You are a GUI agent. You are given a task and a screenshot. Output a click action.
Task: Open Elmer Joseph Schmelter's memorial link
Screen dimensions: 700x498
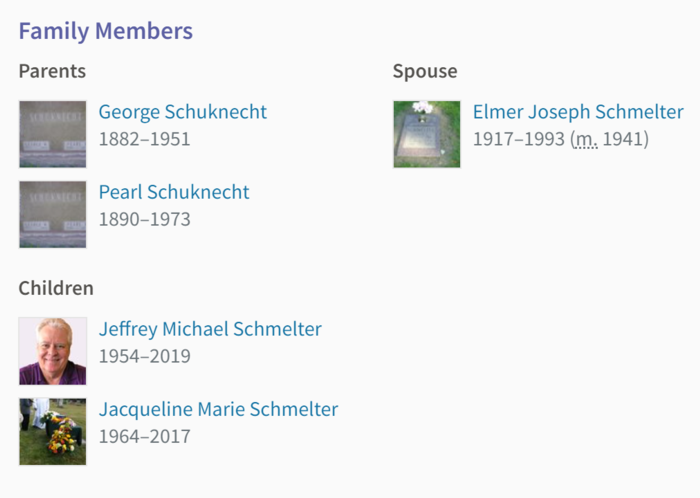(x=578, y=112)
